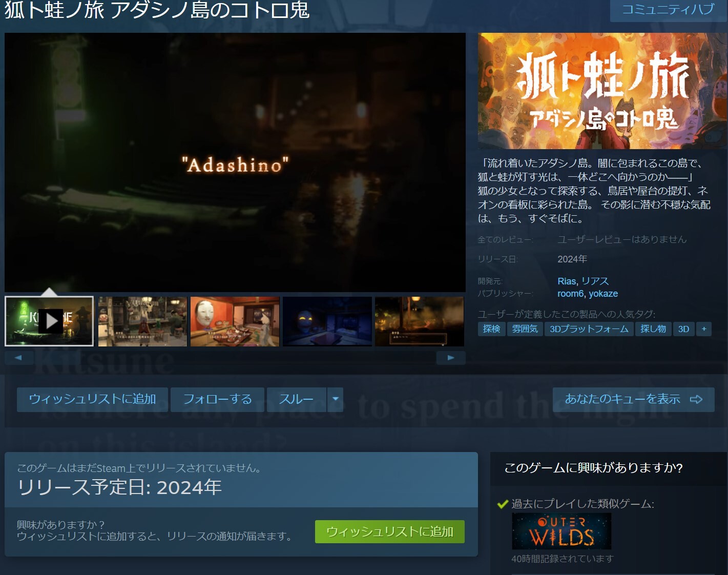This screenshot has height=575, width=728.
Task: Open developer Rias link
Action: [567, 281]
